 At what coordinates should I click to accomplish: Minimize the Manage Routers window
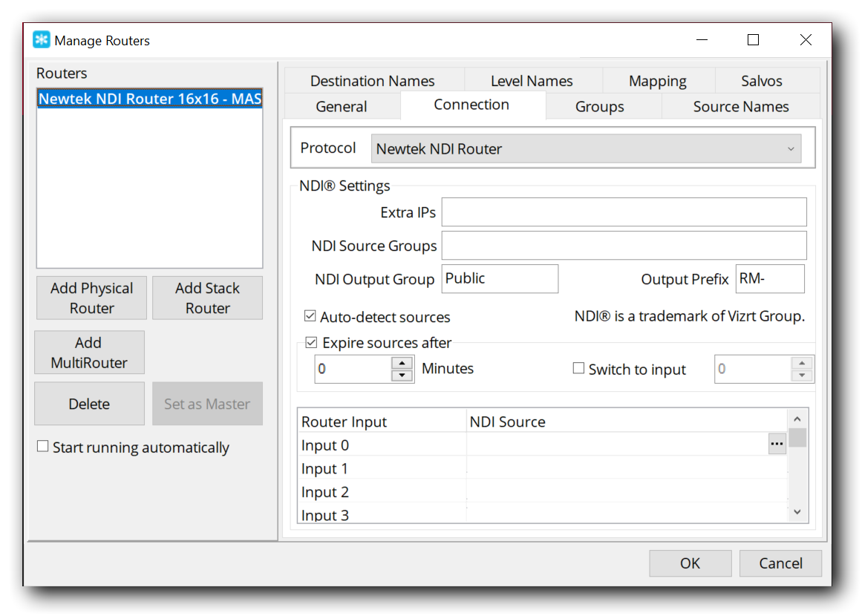[x=702, y=40]
